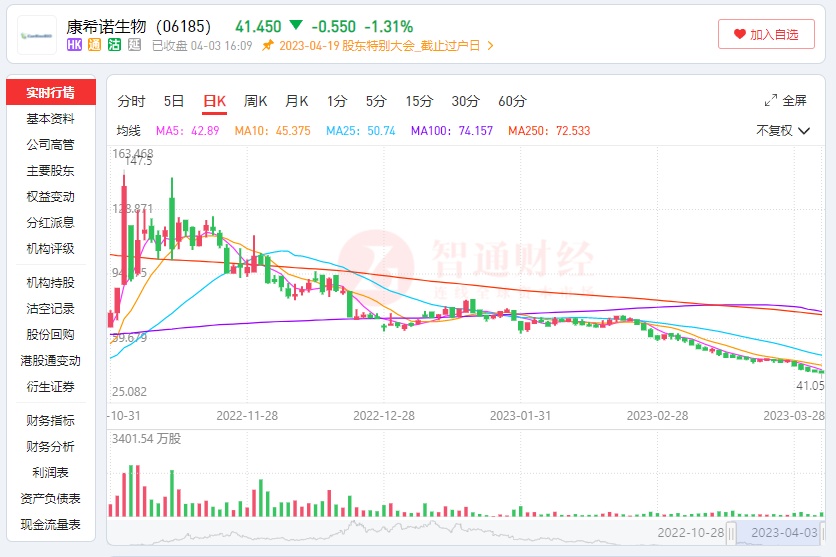
Task: Click the orange 通 badge icon
Action: click(94, 45)
